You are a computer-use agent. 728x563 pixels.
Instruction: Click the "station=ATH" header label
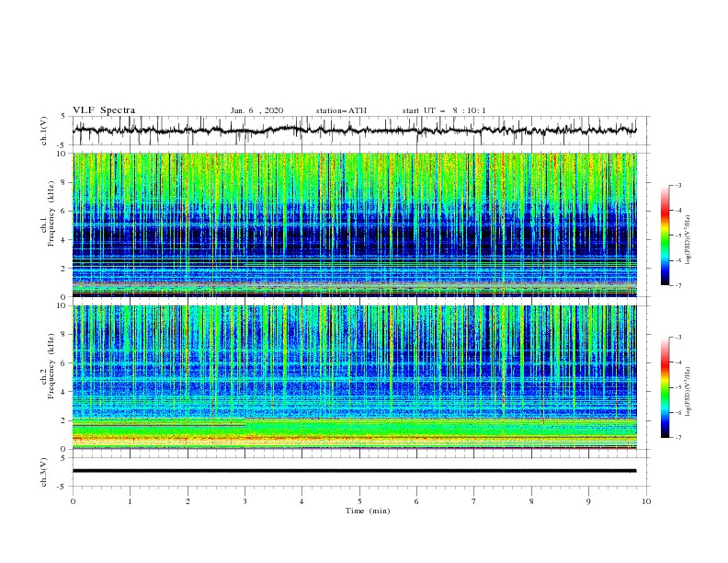click(341, 110)
